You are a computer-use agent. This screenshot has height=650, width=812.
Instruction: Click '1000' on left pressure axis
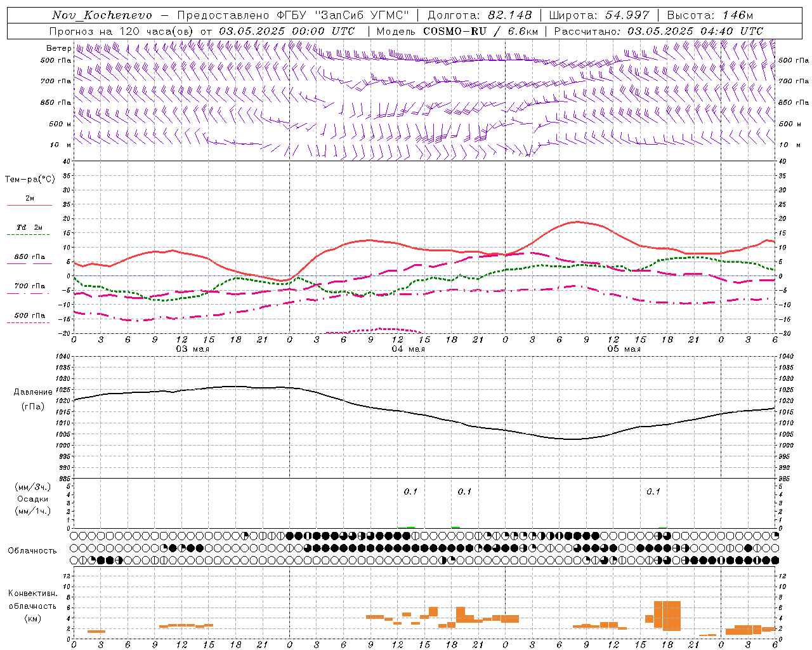62,446
